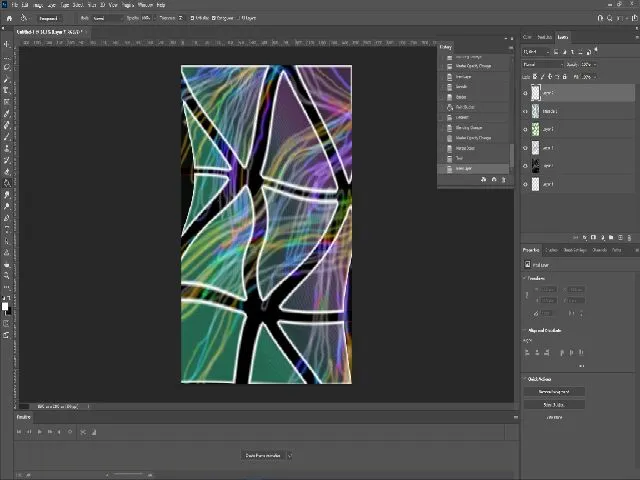
Task: Click the Tolerance input field
Action: coord(180,18)
